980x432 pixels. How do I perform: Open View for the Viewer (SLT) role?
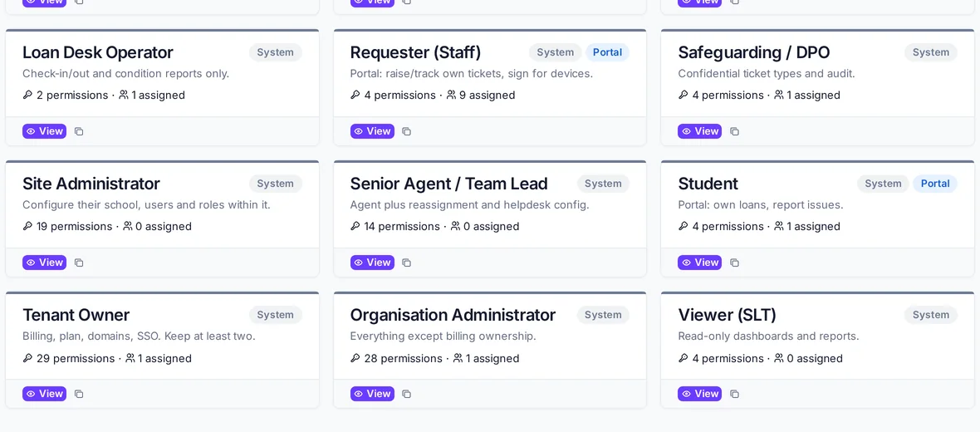coord(699,394)
